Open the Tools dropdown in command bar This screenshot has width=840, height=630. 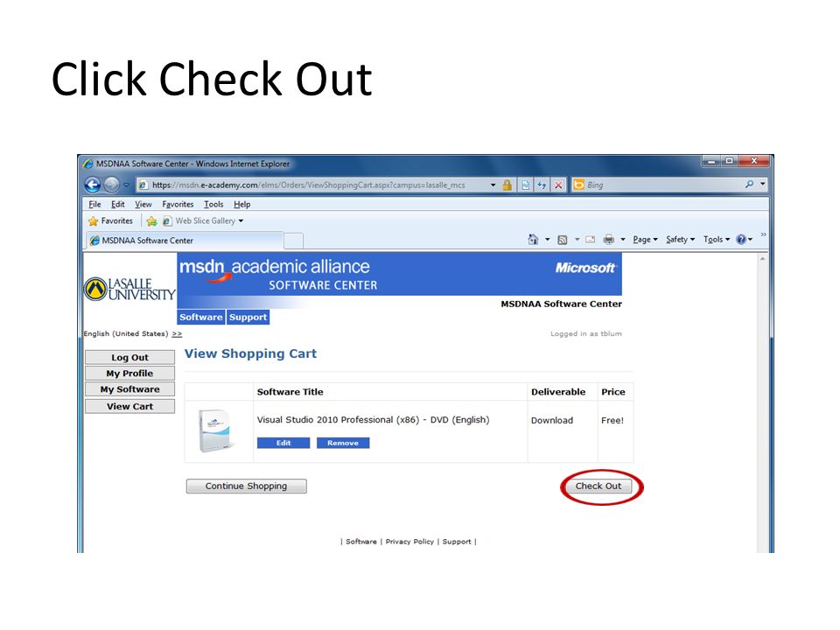click(717, 240)
